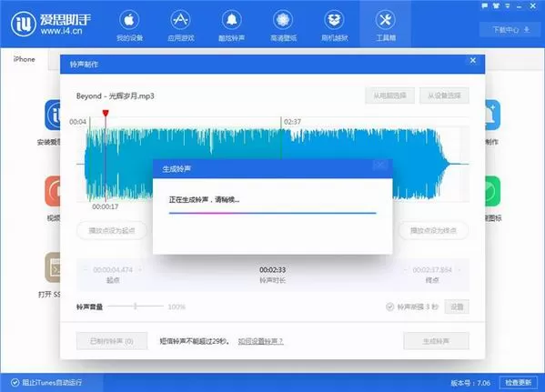Open the orange video tool icon in main window
The height and width of the screenshot is (392, 545).
click(53, 191)
